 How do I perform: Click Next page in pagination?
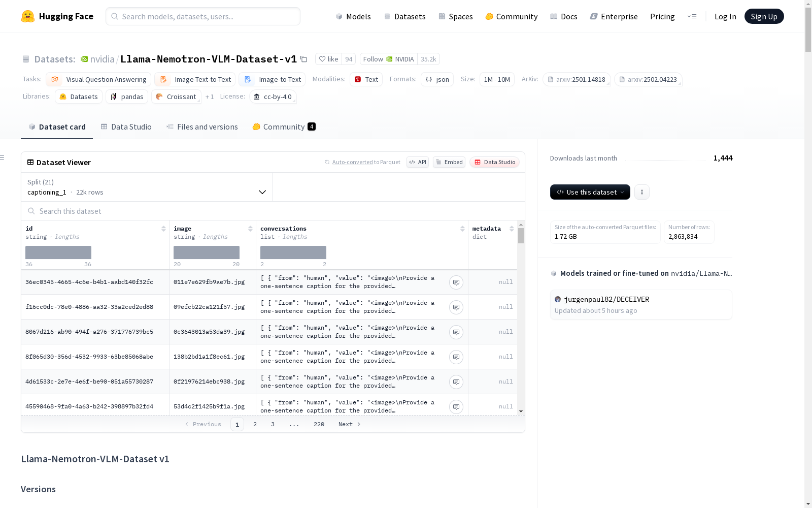[x=350, y=424]
